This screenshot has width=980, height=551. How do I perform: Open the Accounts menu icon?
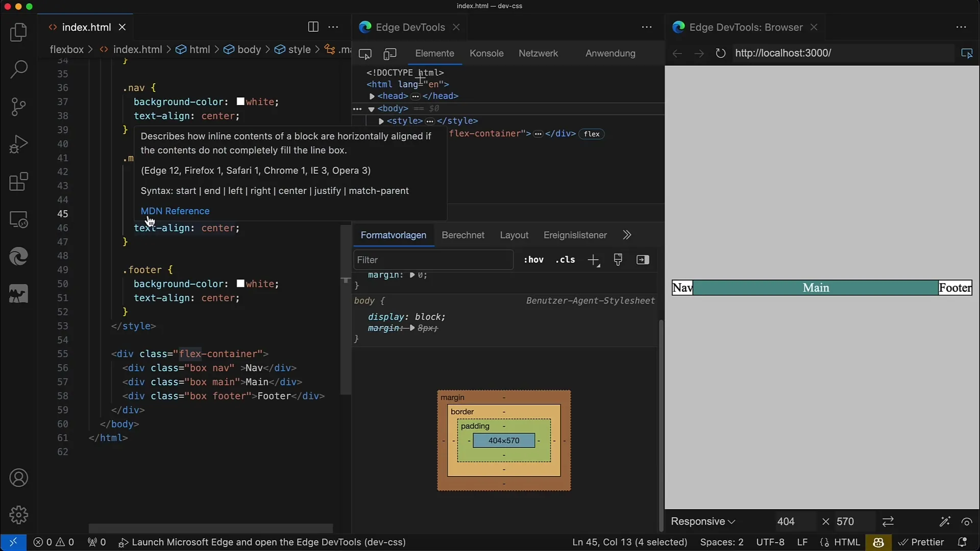coord(19,478)
